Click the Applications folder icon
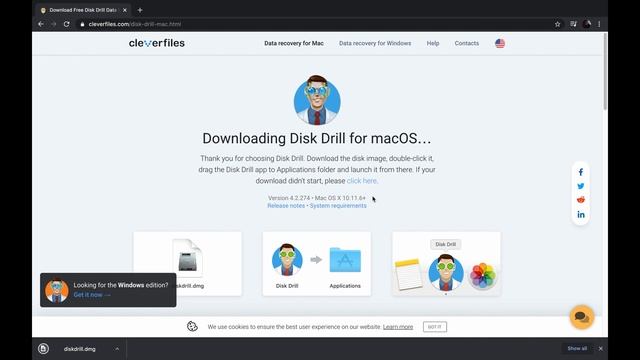640x360 pixels. tap(345, 260)
